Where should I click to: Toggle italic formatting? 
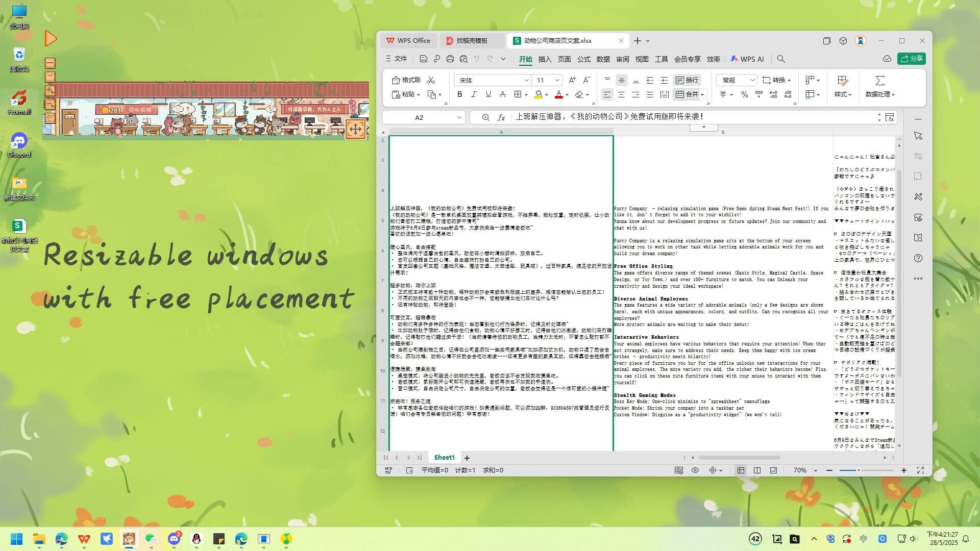[474, 94]
